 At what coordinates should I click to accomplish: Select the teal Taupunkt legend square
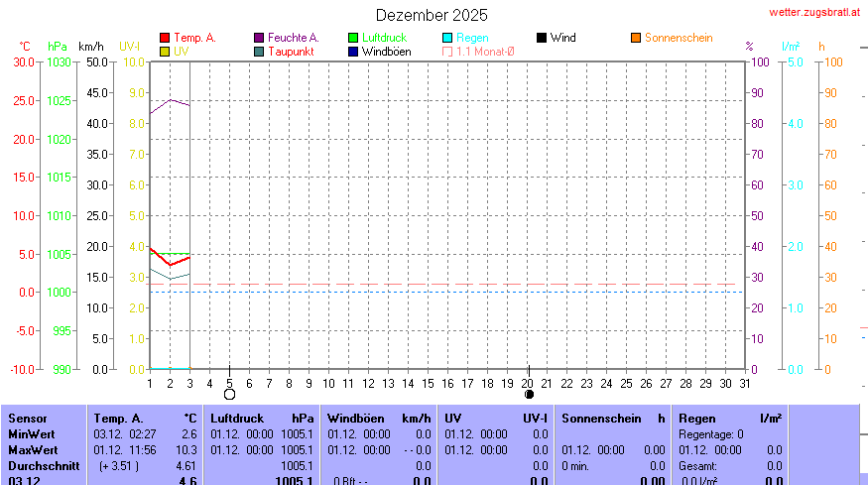[260, 51]
